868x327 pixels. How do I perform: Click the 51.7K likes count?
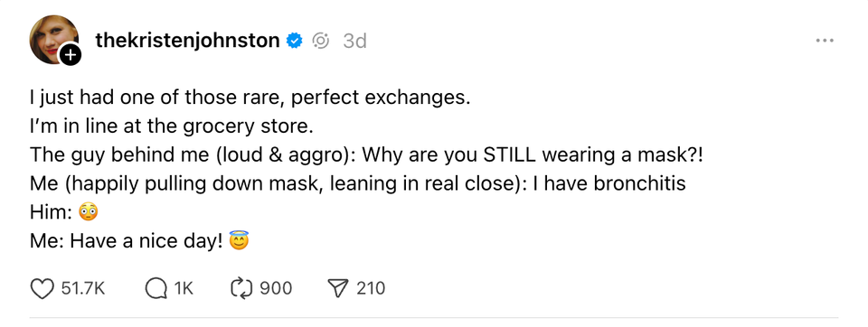click(83, 288)
